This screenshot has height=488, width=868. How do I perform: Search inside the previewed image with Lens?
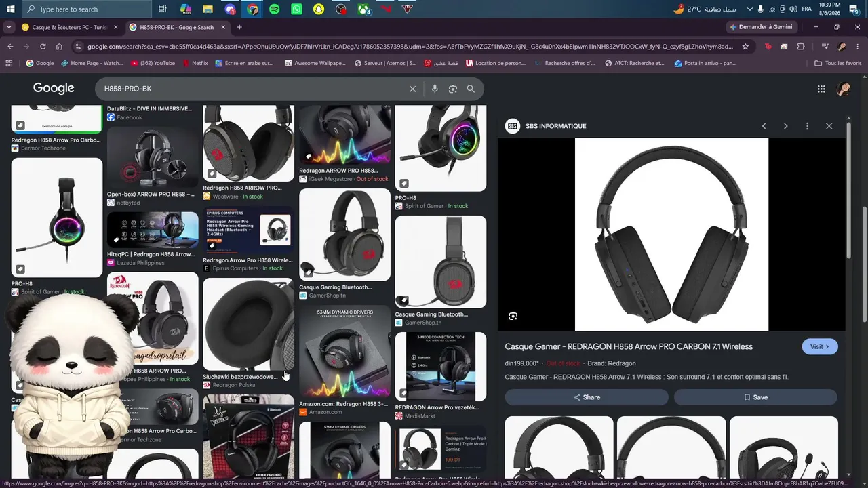[513, 316]
